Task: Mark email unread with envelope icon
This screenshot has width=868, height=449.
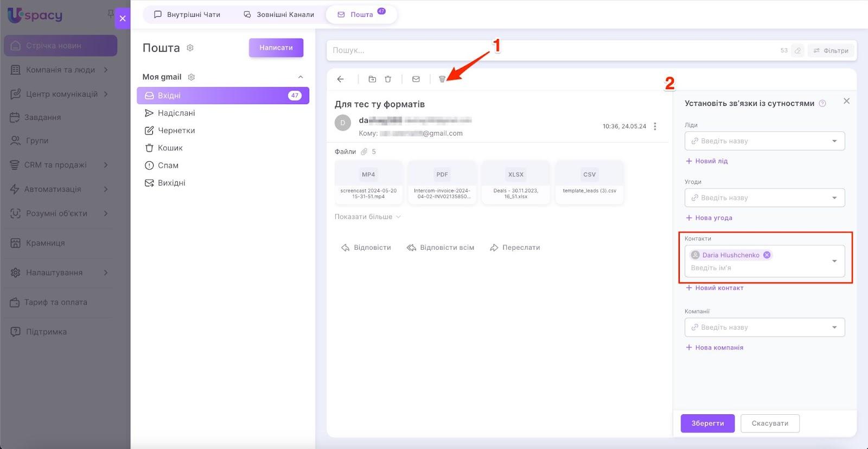Action: (x=416, y=79)
